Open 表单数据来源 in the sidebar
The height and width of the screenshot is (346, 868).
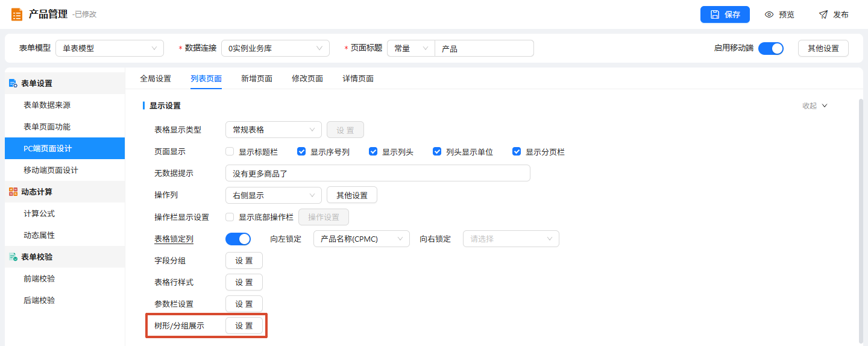(x=64, y=105)
